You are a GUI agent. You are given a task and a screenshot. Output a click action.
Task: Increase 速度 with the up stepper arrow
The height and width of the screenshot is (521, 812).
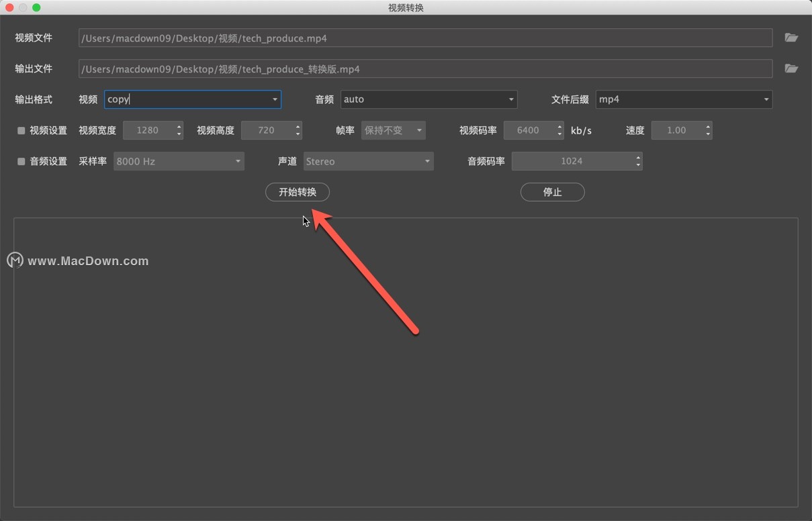coord(708,126)
